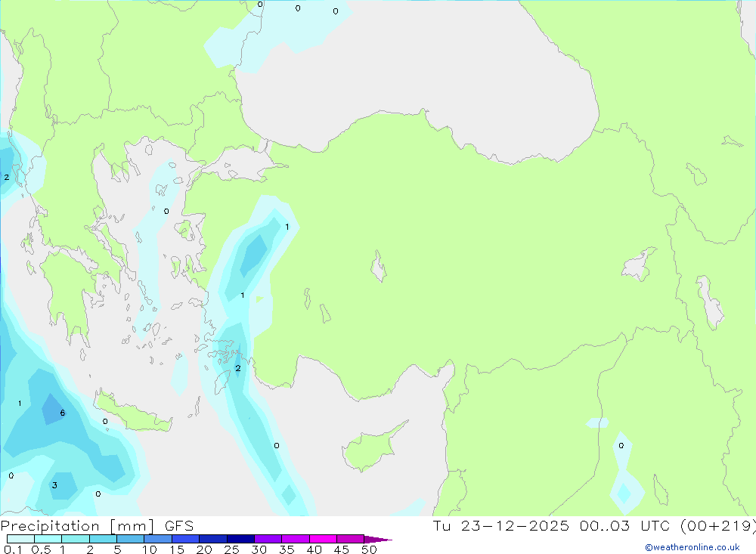This screenshot has height=554, width=756.
Task: Click the '(00+219)' forecast offset text
Action: [x=718, y=525]
